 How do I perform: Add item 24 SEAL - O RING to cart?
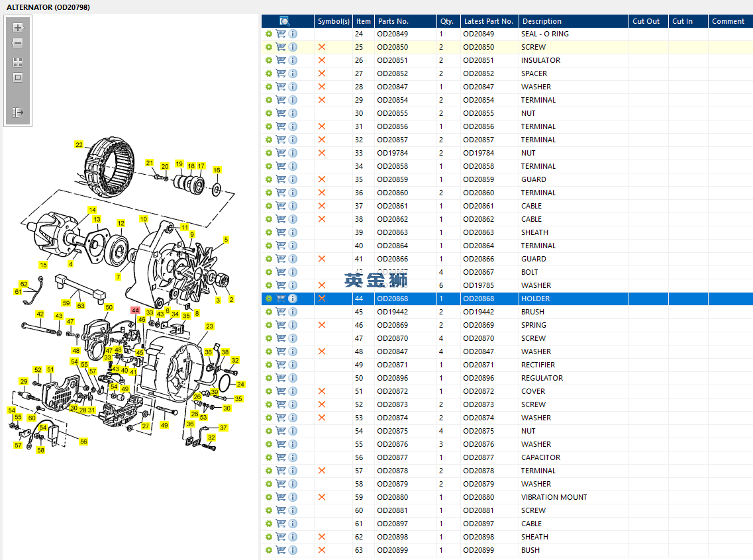point(281,34)
